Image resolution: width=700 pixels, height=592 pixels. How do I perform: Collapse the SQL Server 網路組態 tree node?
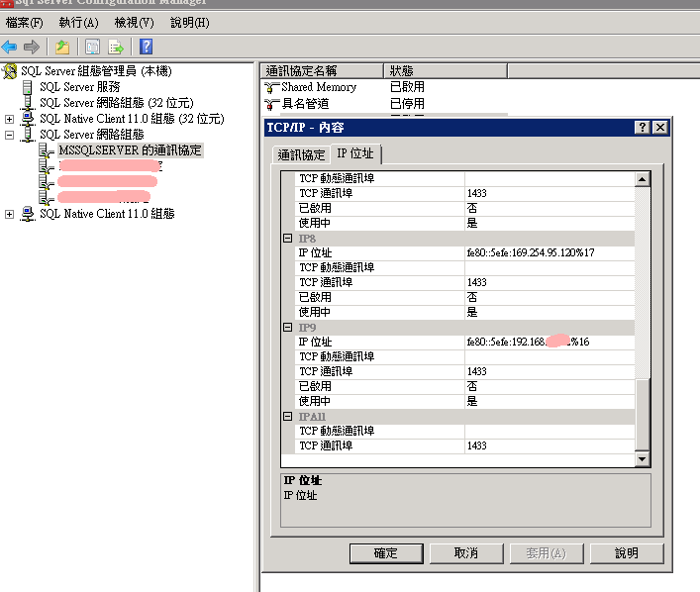[x=9, y=135]
